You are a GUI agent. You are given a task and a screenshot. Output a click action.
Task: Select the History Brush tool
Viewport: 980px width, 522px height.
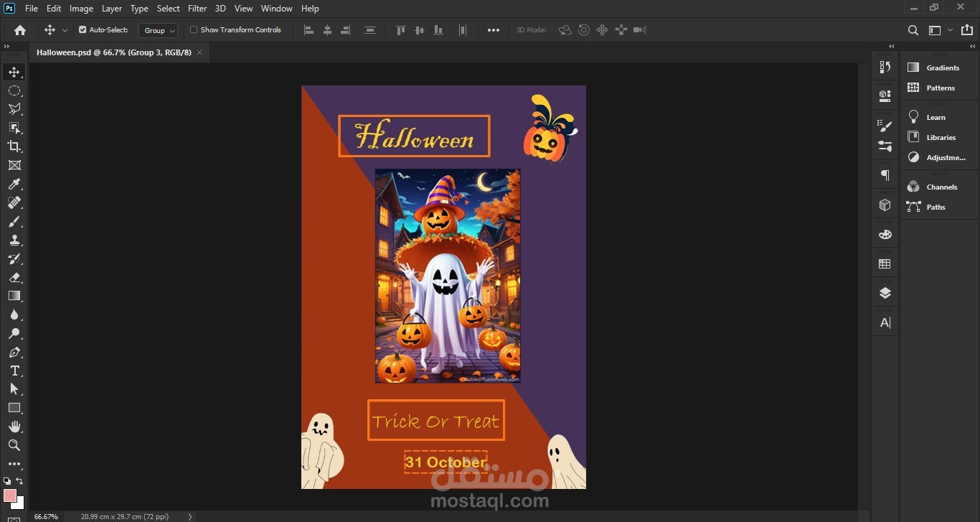[x=14, y=259]
